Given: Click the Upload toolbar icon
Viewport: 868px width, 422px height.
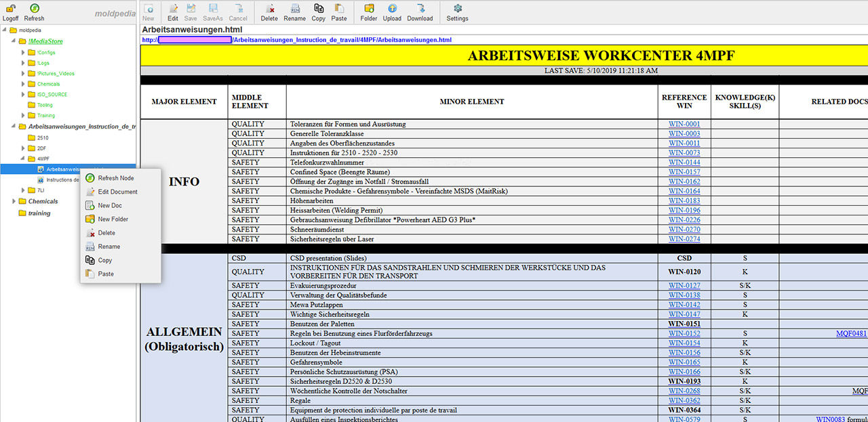Looking at the screenshot, I should point(392,9).
